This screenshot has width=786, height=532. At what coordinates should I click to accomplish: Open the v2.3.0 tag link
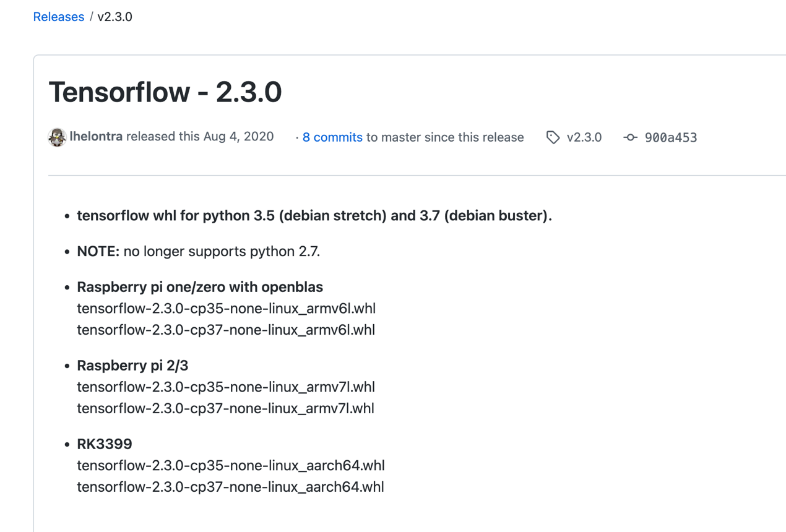click(584, 137)
